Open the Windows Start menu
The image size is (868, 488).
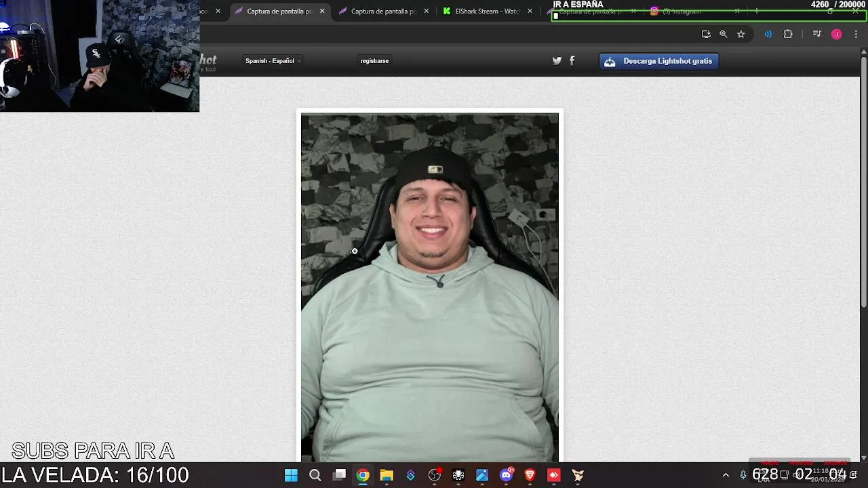click(291, 475)
